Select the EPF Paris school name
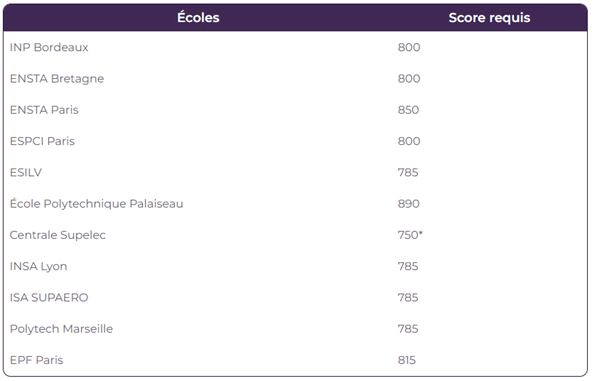602x381 pixels. click(x=36, y=360)
